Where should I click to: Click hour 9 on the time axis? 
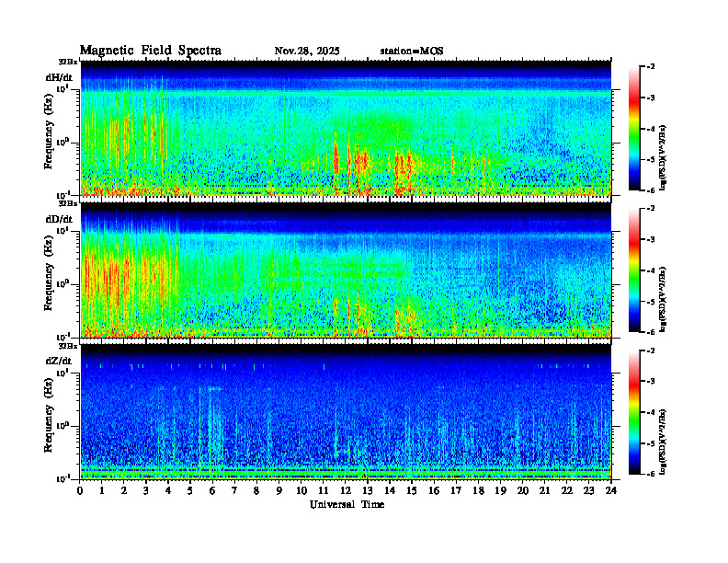pos(279,490)
